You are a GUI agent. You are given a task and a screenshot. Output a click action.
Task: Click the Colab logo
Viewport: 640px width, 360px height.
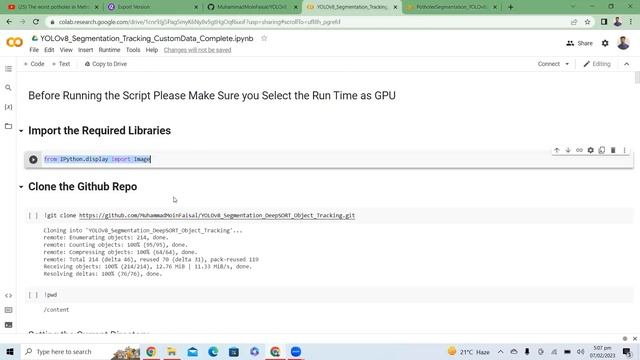pos(14,42)
